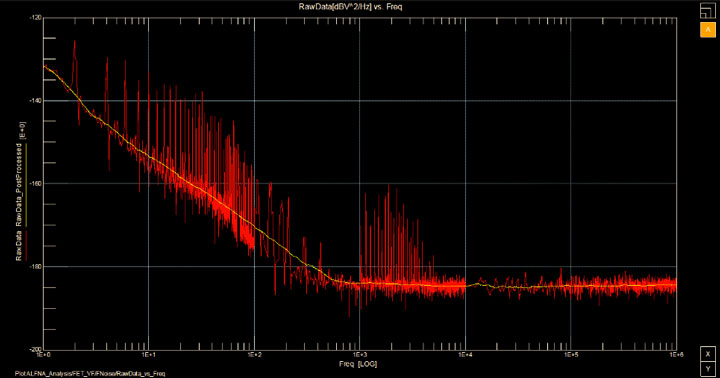Click the Y axis button
The height and width of the screenshot is (378, 720).
(708, 369)
